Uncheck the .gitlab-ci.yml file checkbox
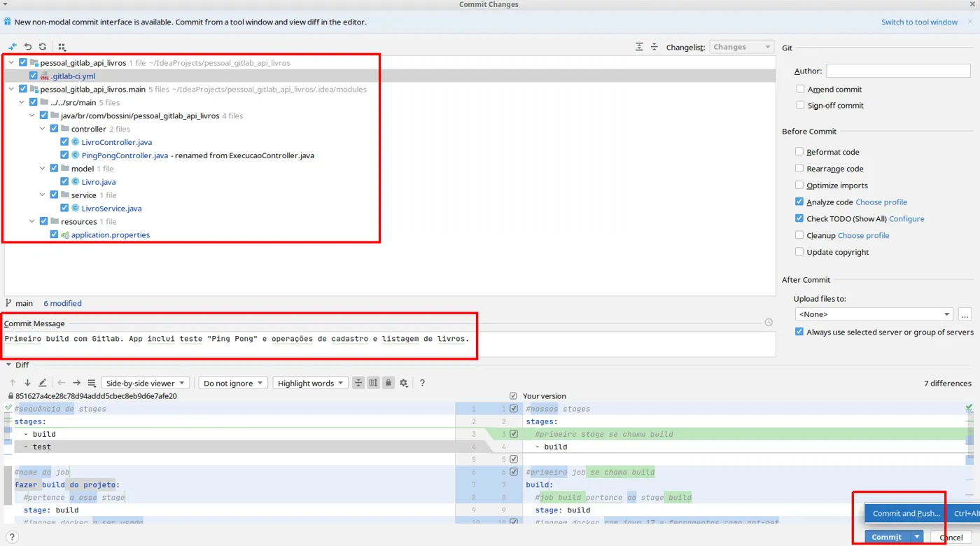Viewport: 980px width, 546px height. [x=34, y=76]
